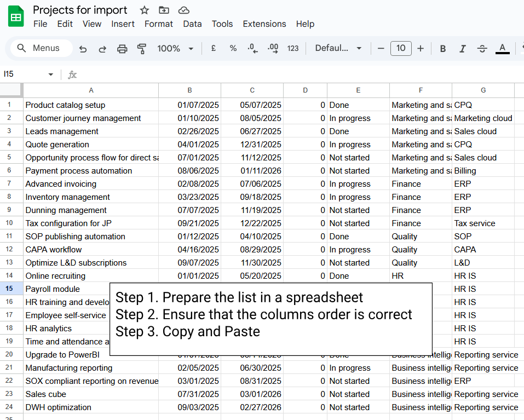Open the Edit menu
This screenshot has width=524, height=420.
(x=65, y=24)
